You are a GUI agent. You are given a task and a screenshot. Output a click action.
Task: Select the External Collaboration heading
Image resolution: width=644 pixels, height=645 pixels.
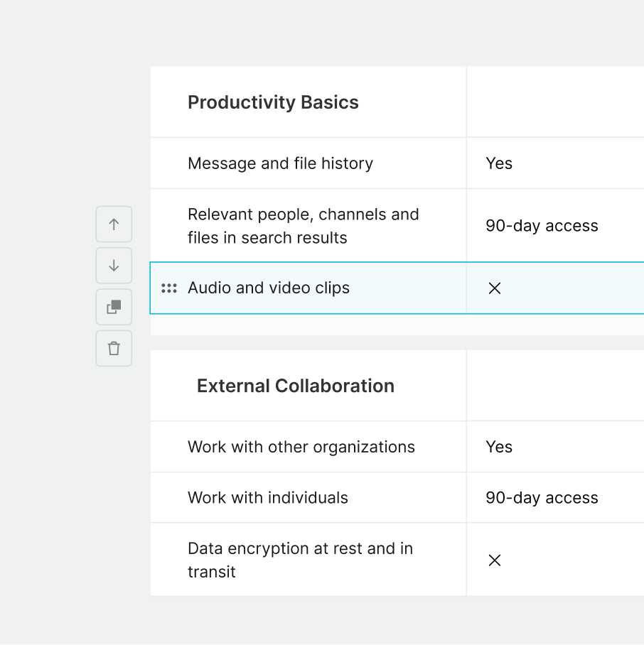coord(295,386)
